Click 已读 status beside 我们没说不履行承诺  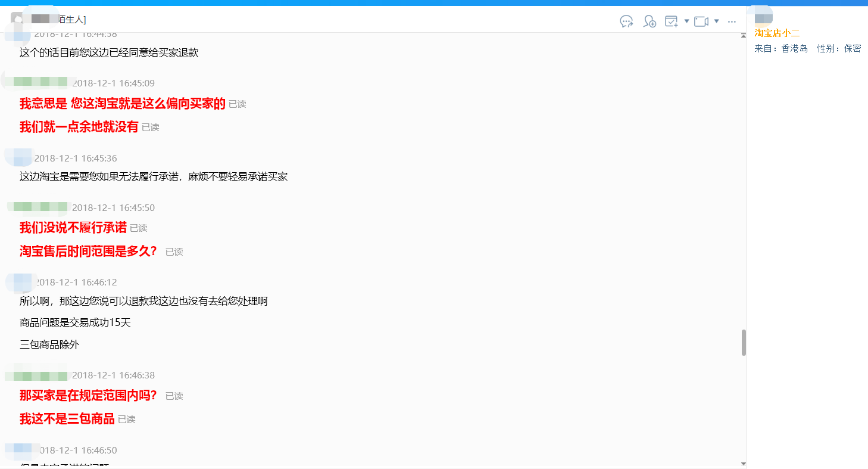(x=139, y=228)
